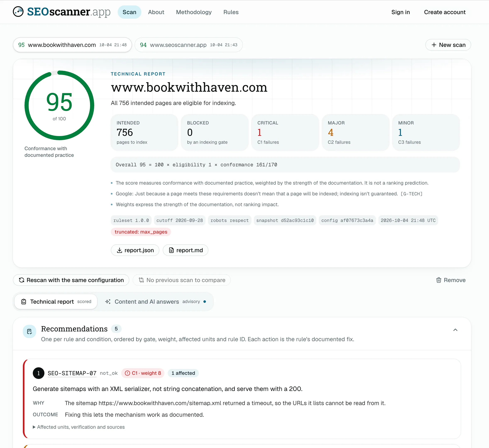
Task: Click the Create account button
Action: click(x=444, y=12)
